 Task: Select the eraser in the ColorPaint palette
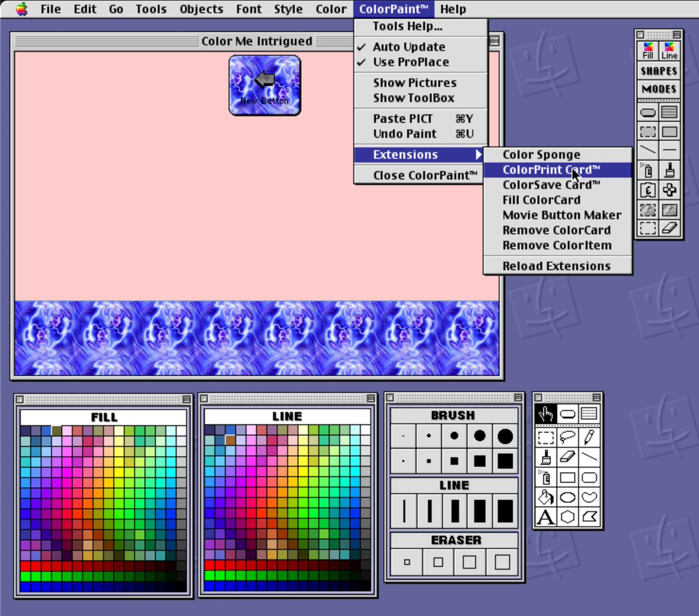click(x=670, y=228)
